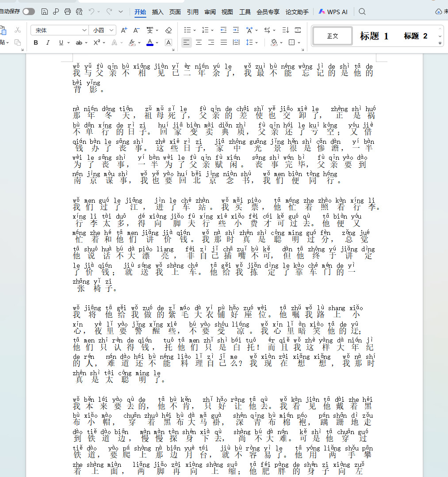
Task: Increase paragraph indent
Action: (236, 30)
